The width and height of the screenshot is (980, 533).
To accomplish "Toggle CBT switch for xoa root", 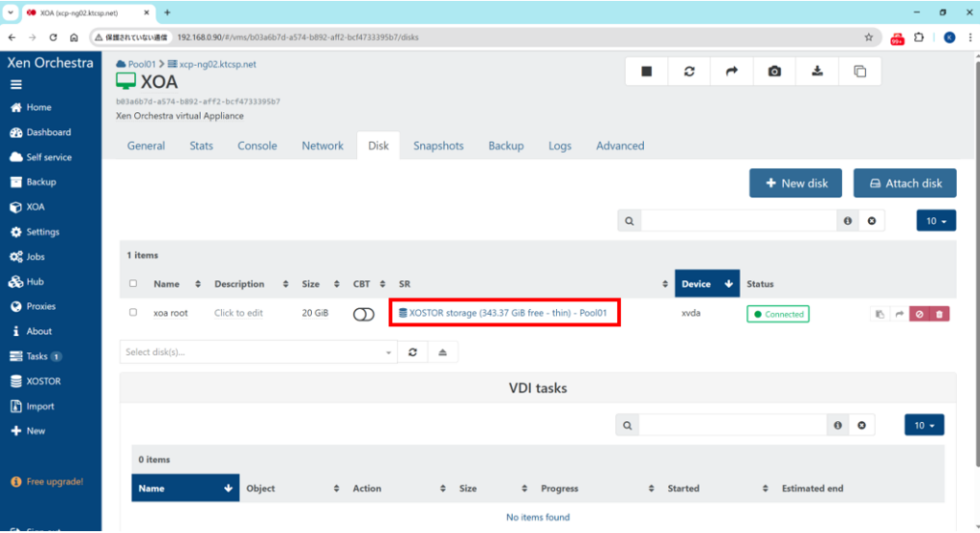I will 364,314.
